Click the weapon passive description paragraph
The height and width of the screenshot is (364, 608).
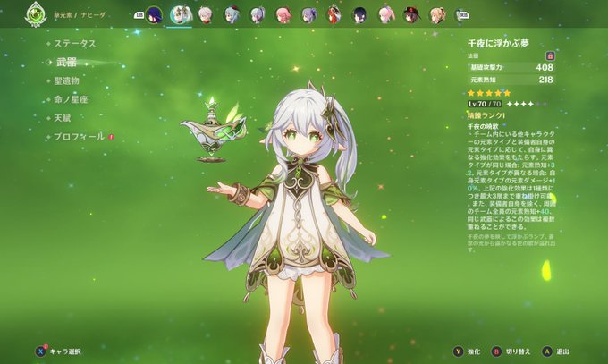coord(511,180)
